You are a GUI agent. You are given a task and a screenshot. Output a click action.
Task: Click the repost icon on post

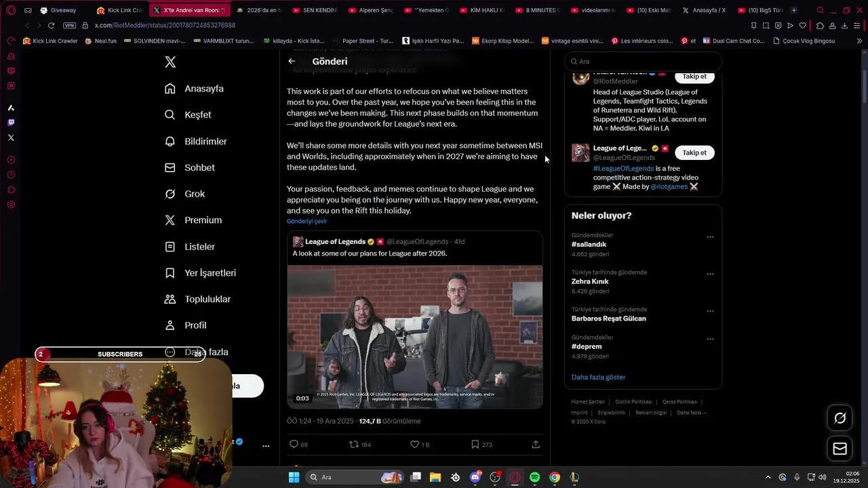353,445
